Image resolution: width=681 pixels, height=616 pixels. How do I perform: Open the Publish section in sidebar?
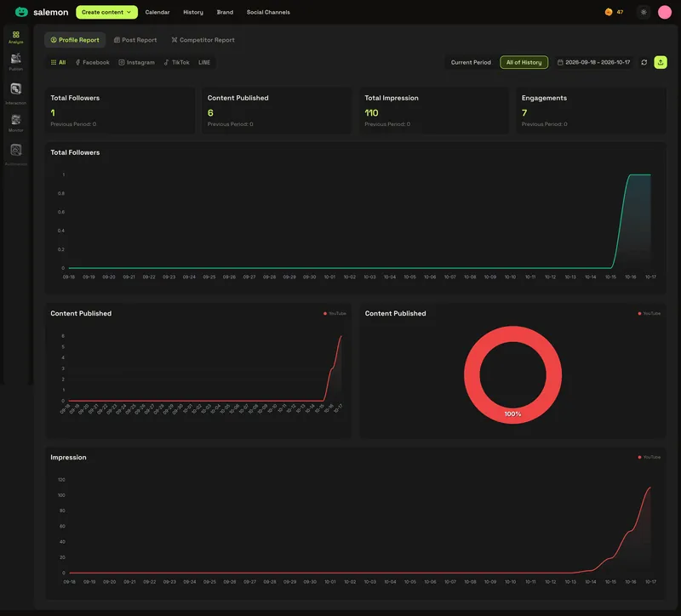point(16,62)
